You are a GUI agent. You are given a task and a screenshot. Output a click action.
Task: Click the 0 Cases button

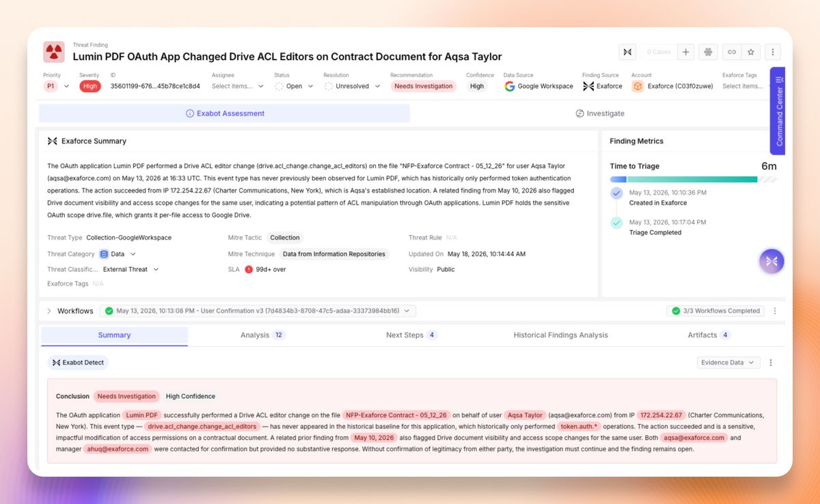pos(658,52)
